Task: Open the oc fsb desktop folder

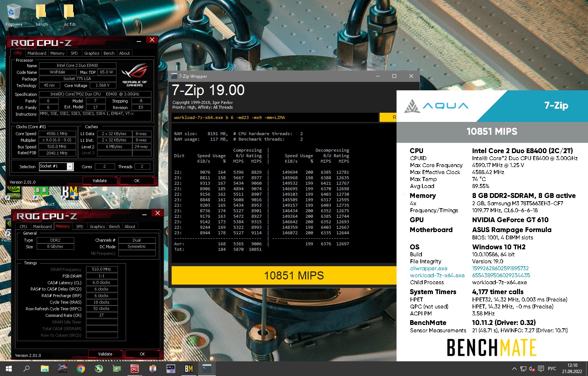Action: pos(69,15)
